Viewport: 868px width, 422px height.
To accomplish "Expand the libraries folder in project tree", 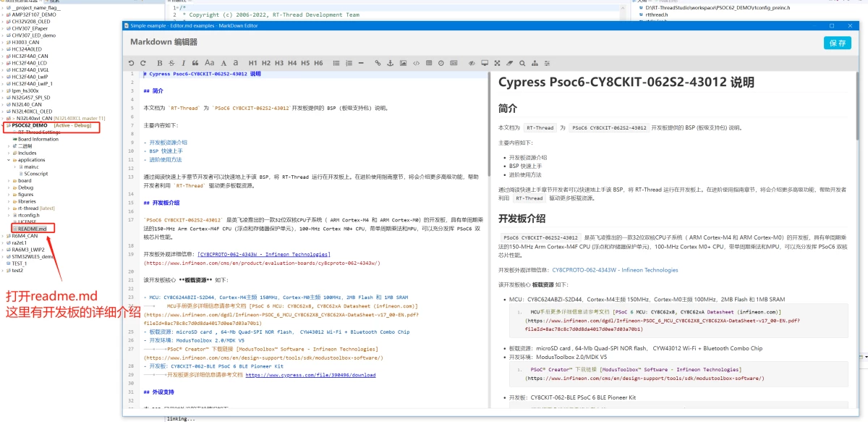I will tap(9, 201).
